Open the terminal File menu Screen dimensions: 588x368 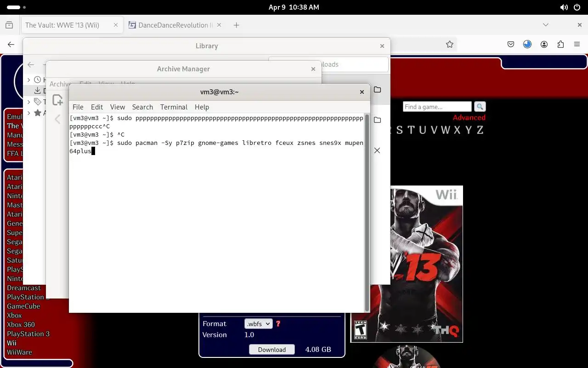click(x=78, y=107)
